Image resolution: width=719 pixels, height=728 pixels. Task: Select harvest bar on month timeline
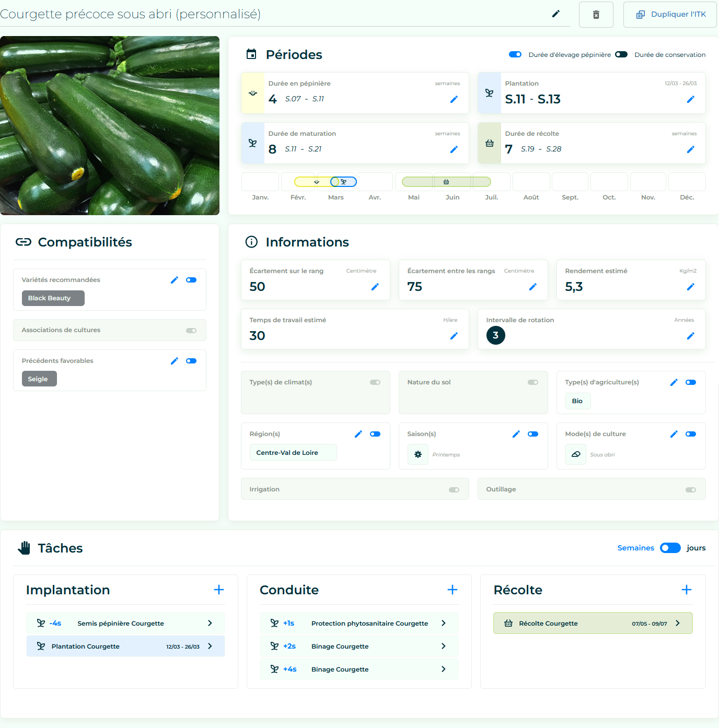pos(446,182)
